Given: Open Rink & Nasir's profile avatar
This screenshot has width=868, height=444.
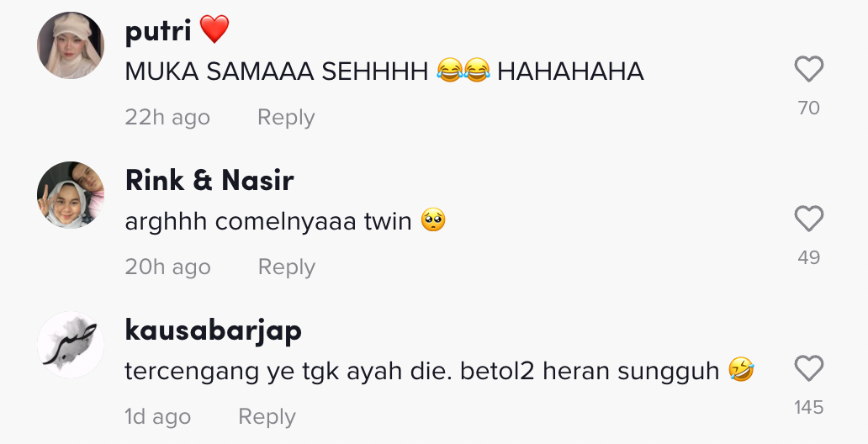Looking at the screenshot, I should [x=71, y=195].
